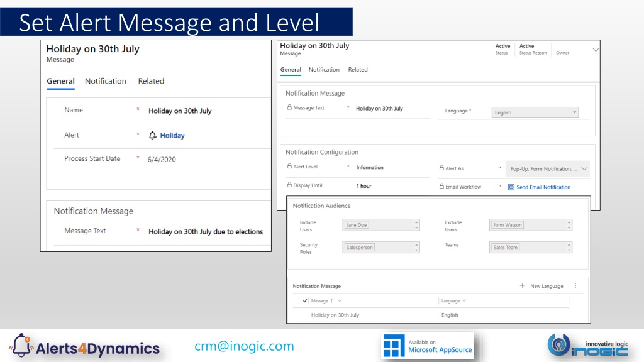644x362 pixels.
Task: Click the bell icon beside Holiday alert
Action: (152, 136)
